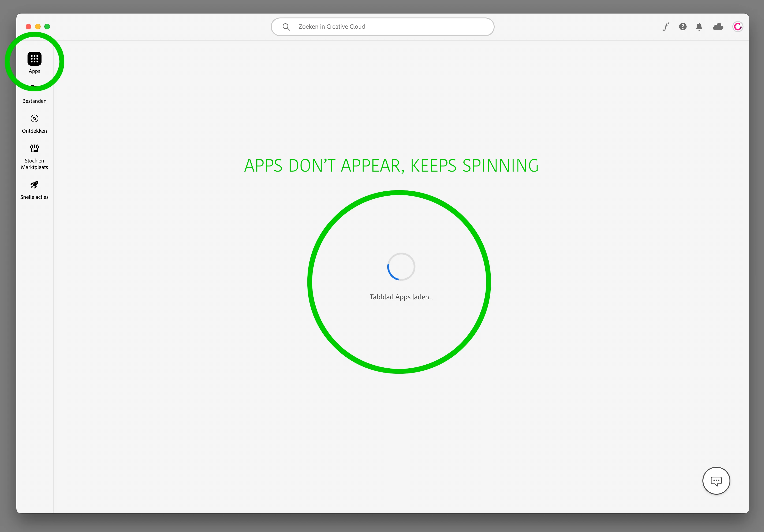The image size is (764, 532).
Task: Click the loading spinner indicator
Action: (x=401, y=267)
